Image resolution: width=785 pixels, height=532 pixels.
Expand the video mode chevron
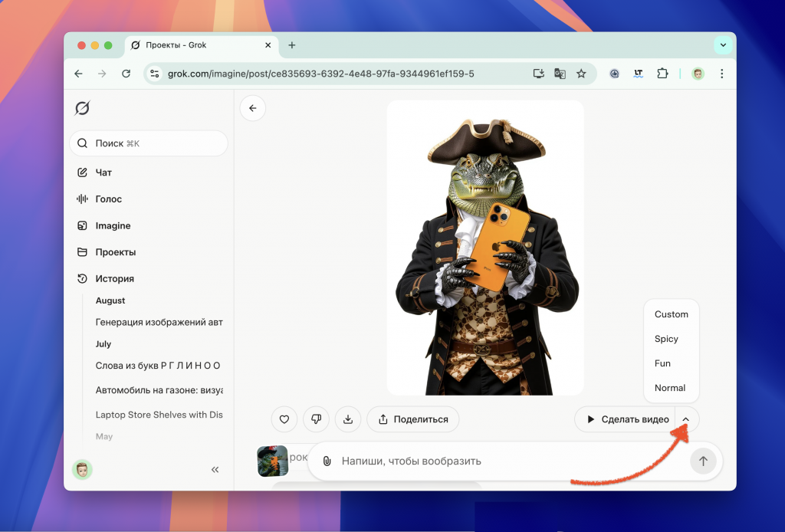[x=687, y=419]
